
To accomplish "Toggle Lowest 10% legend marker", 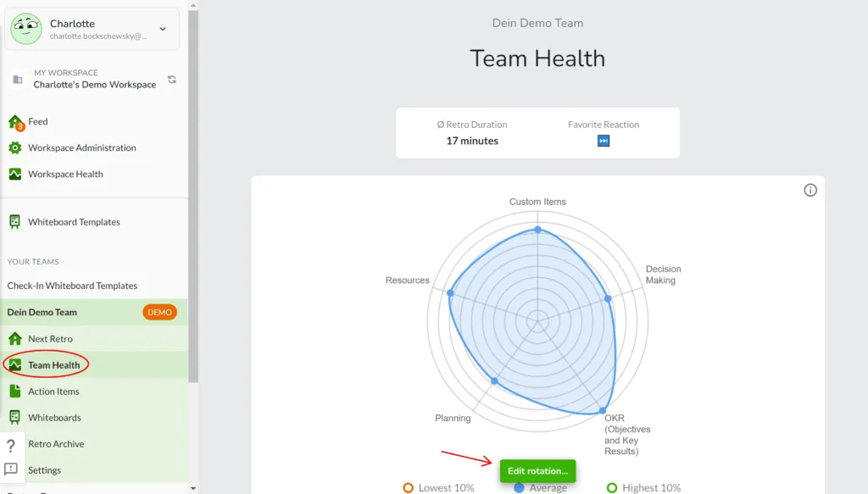I will tap(408, 488).
